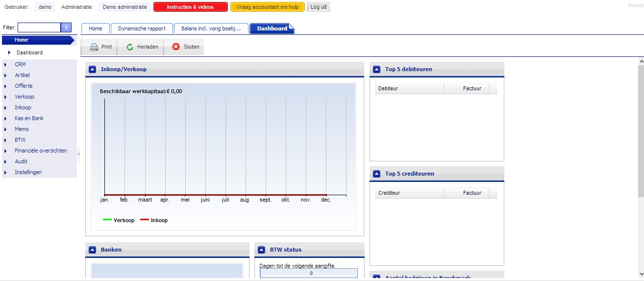Switch to the Dynamische rapport tab

tap(142, 28)
